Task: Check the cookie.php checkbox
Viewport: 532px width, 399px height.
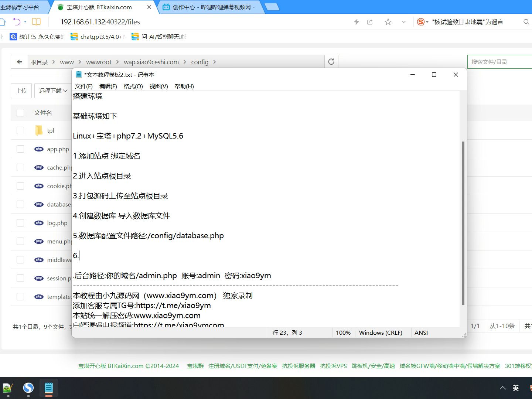Action: [20, 186]
